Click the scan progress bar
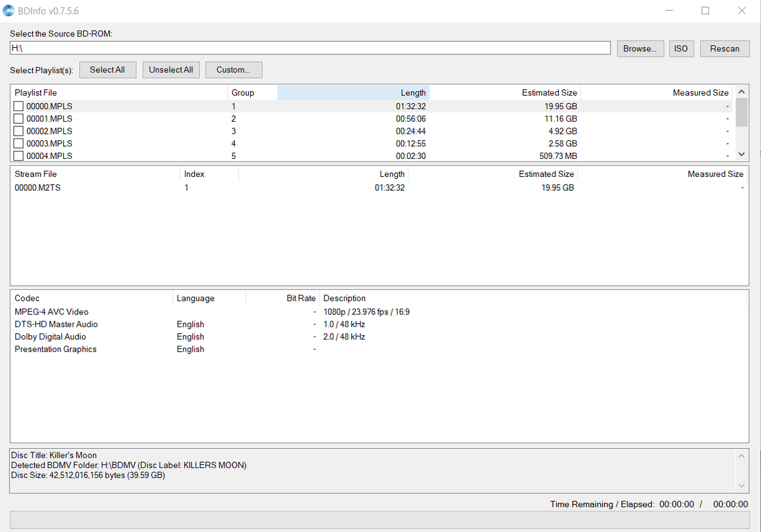 coord(380,520)
